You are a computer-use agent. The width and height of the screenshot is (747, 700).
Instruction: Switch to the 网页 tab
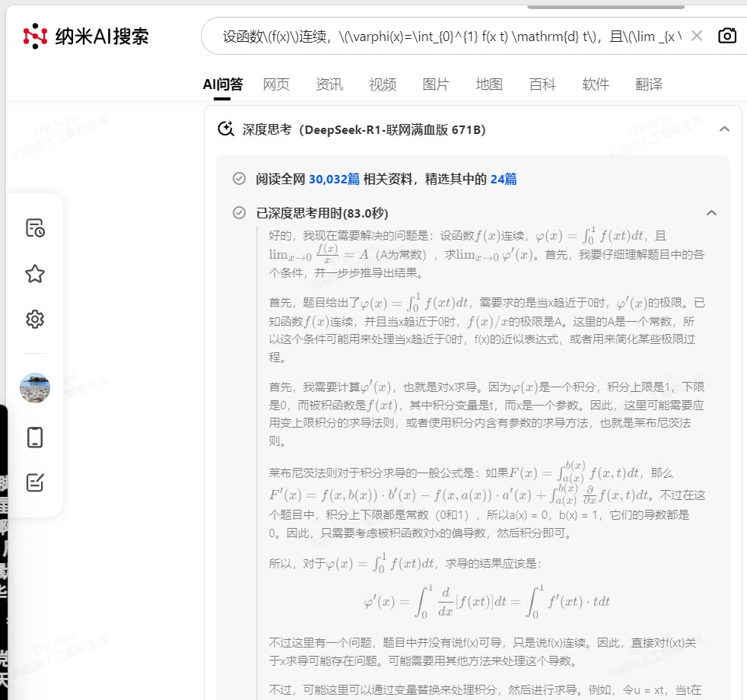[276, 84]
